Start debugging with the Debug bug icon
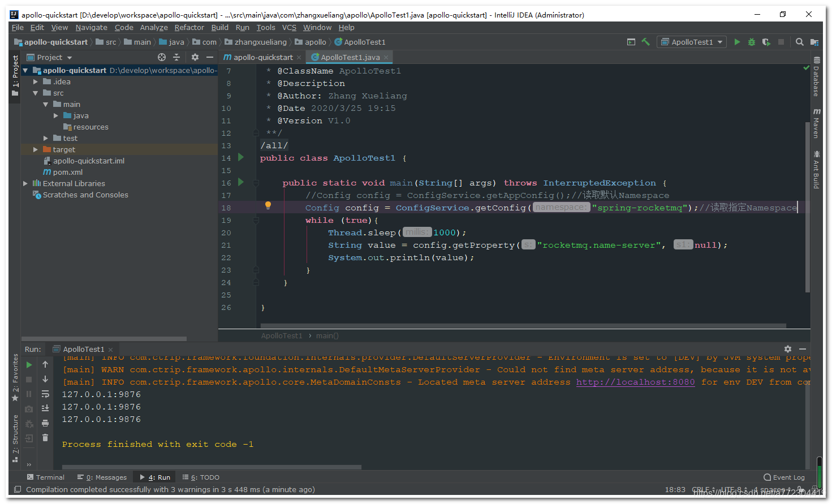 click(752, 42)
